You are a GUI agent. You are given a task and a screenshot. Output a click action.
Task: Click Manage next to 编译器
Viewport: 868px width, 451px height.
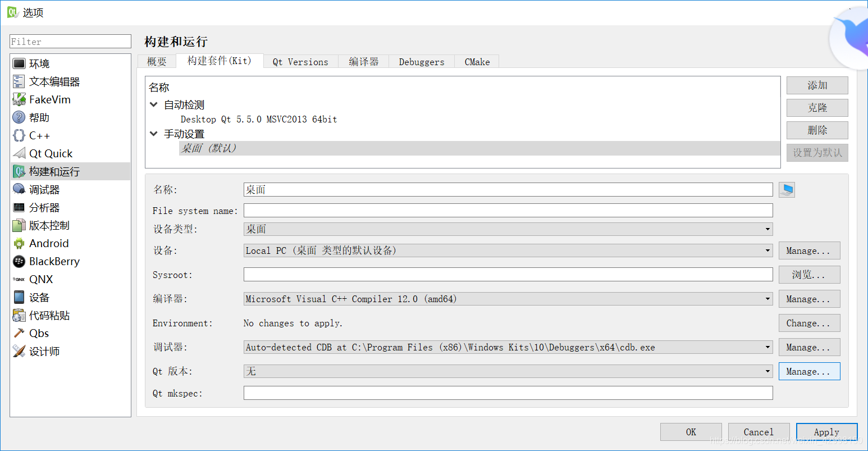pyautogui.click(x=809, y=299)
